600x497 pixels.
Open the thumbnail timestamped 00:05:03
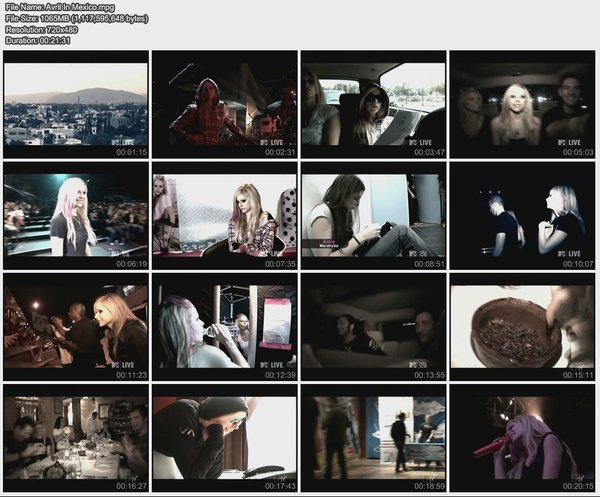(x=522, y=104)
